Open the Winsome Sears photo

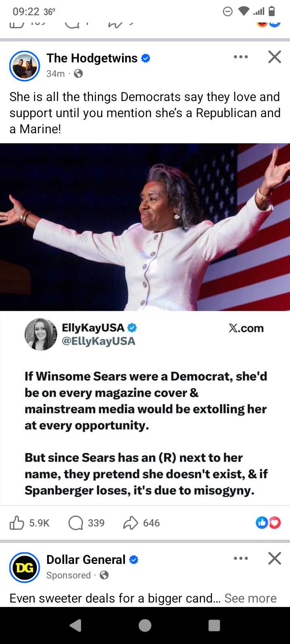145,227
